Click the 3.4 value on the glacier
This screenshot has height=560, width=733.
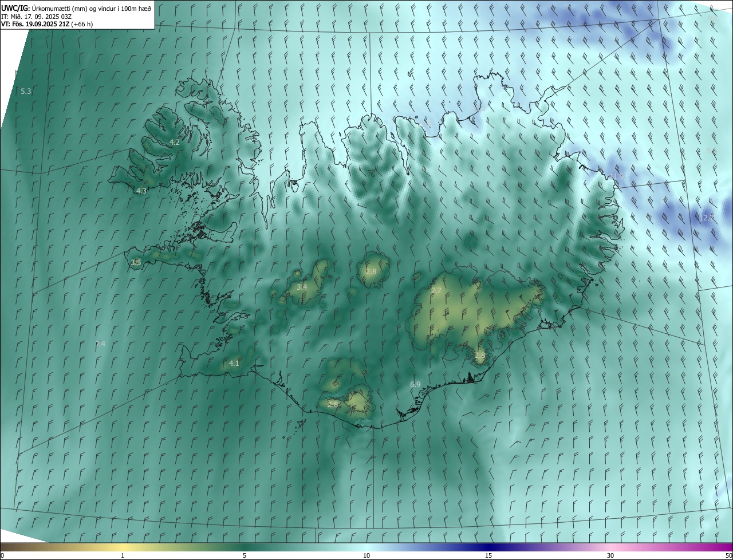pos(302,287)
